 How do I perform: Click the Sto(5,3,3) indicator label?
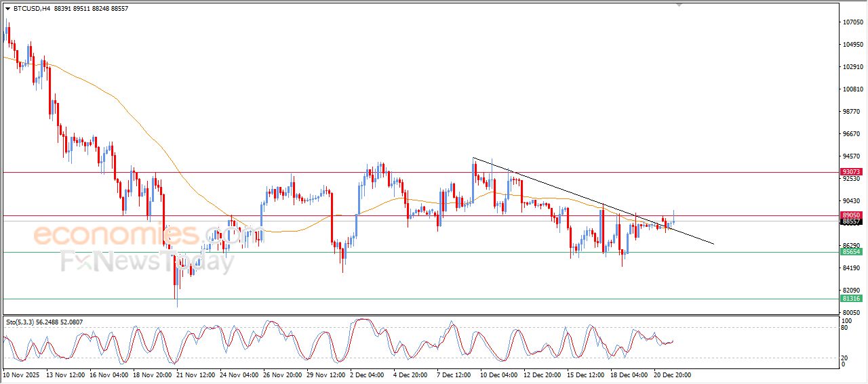tap(20, 322)
